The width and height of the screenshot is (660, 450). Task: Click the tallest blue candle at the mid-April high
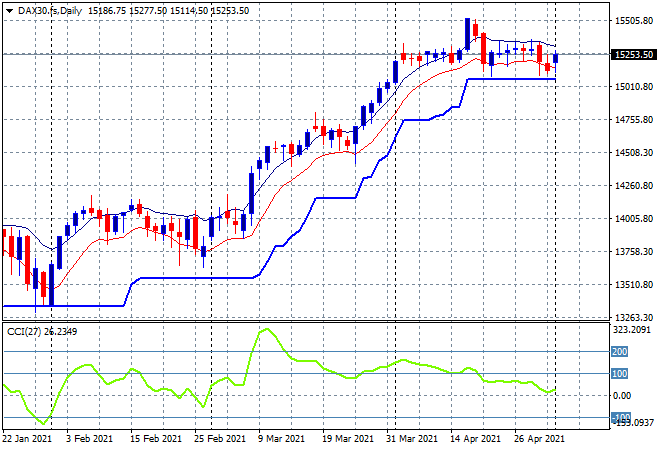[467, 33]
